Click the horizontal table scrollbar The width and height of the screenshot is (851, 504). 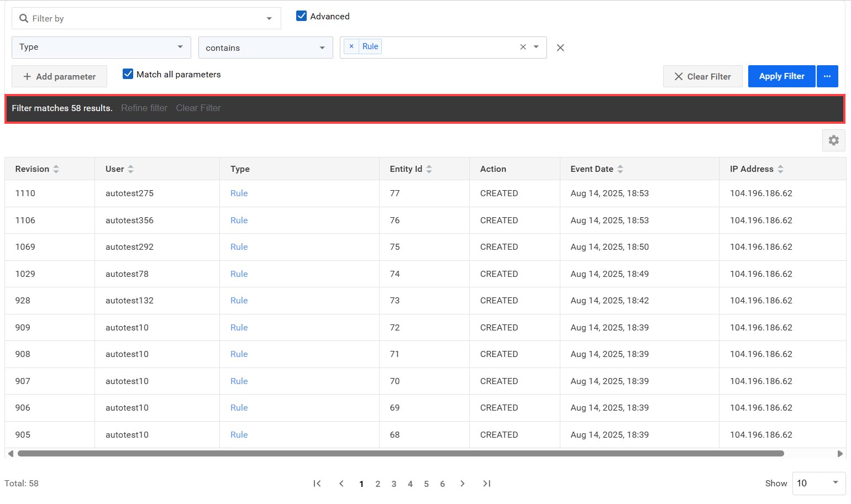pos(401,454)
